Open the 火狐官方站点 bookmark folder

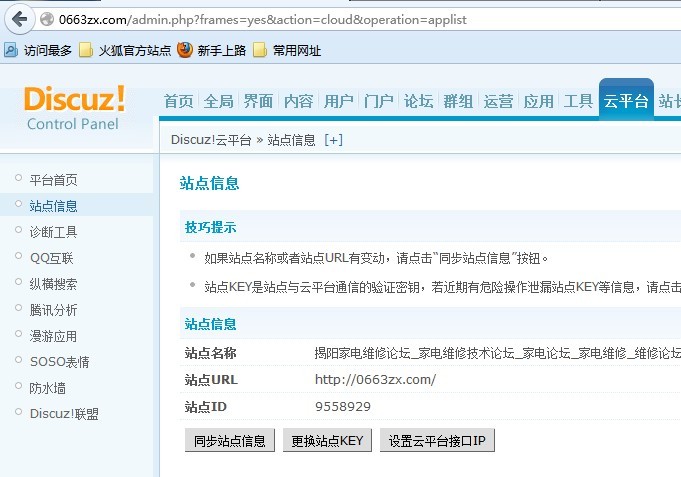(x=125, y=50)
